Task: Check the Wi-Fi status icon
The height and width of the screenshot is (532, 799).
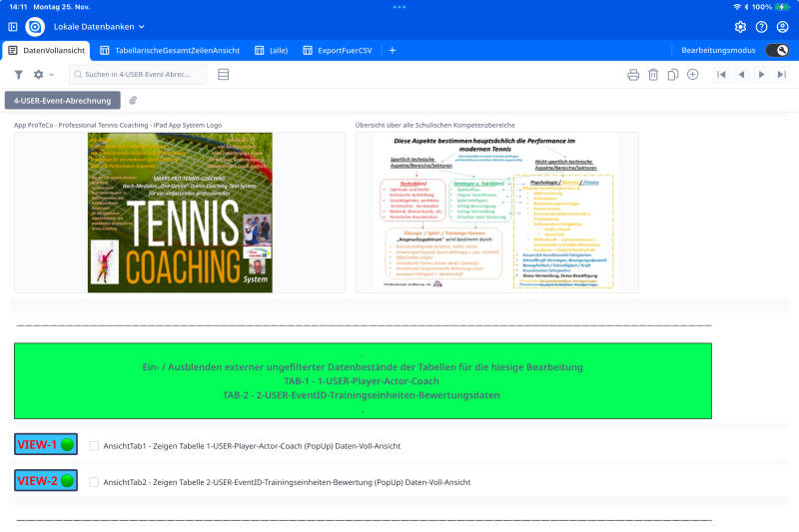Action: pyautogui.click(x=737, y=7)
